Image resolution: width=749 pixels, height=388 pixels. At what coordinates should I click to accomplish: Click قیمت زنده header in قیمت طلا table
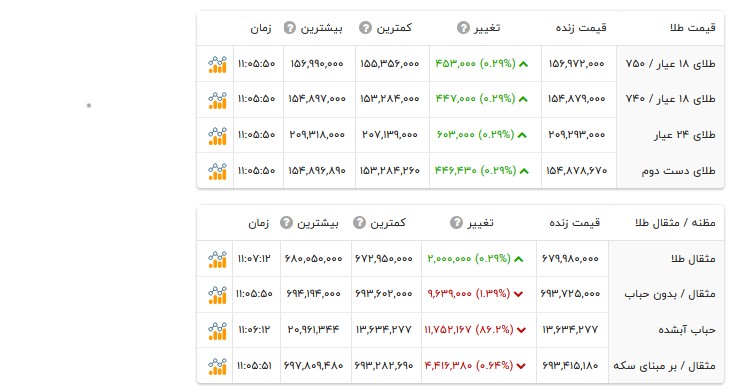click(581, 28)
